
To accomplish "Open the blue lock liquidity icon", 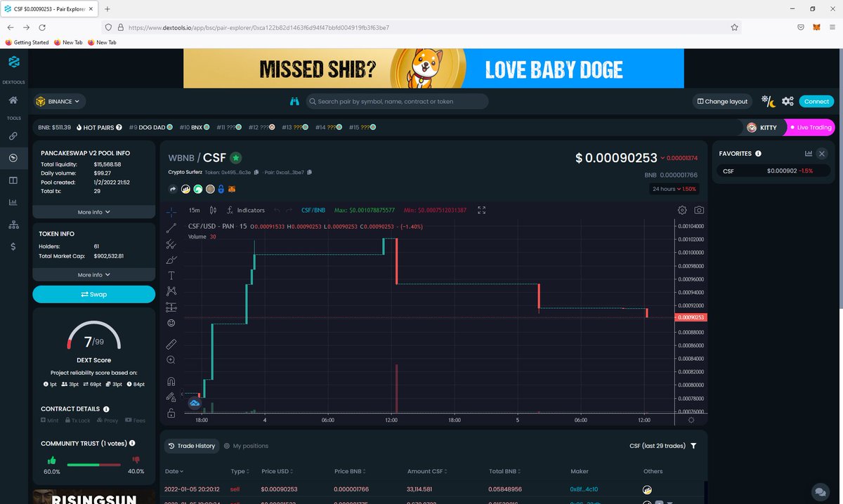I will tap(221, 189).
